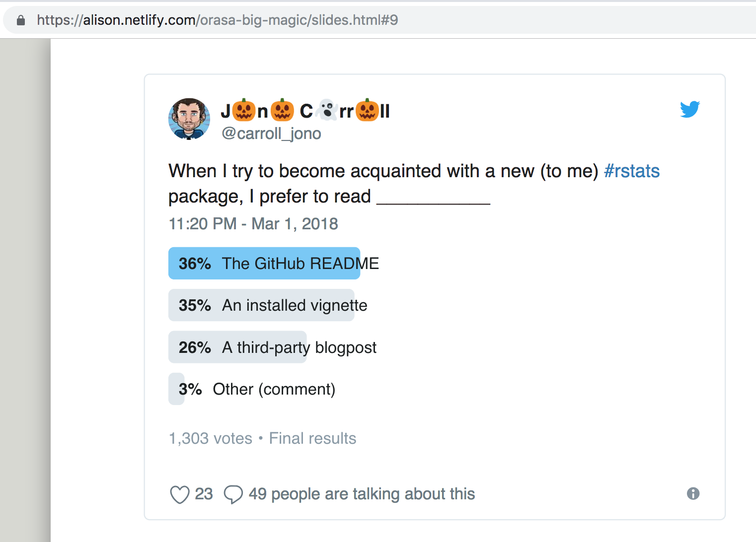Open the #rstats hashtag link
756x542 pixels.
[631, 171]
